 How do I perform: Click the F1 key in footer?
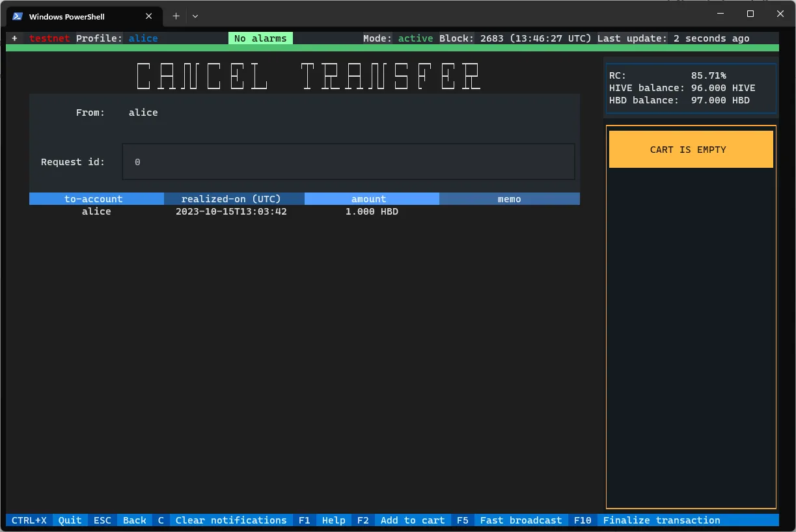click(x=304, y=520)
